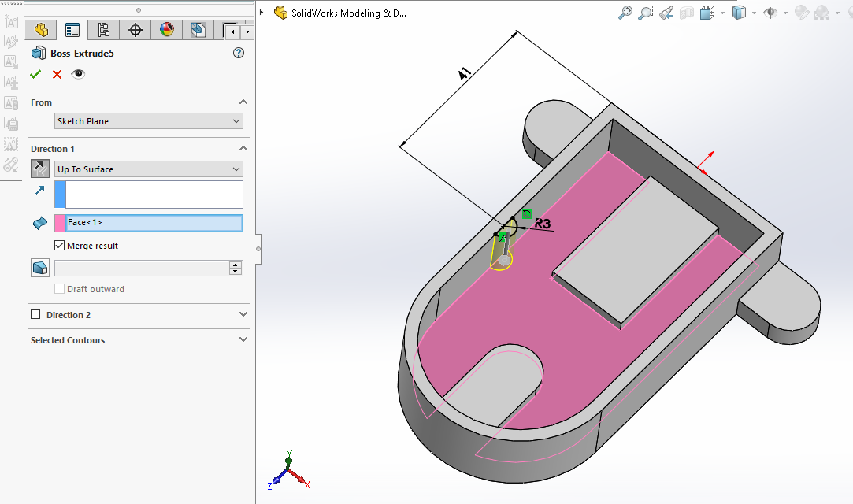Cancel the feature with the red X
This screenshot has height=504, width=853.
click(x=57, y=74)
